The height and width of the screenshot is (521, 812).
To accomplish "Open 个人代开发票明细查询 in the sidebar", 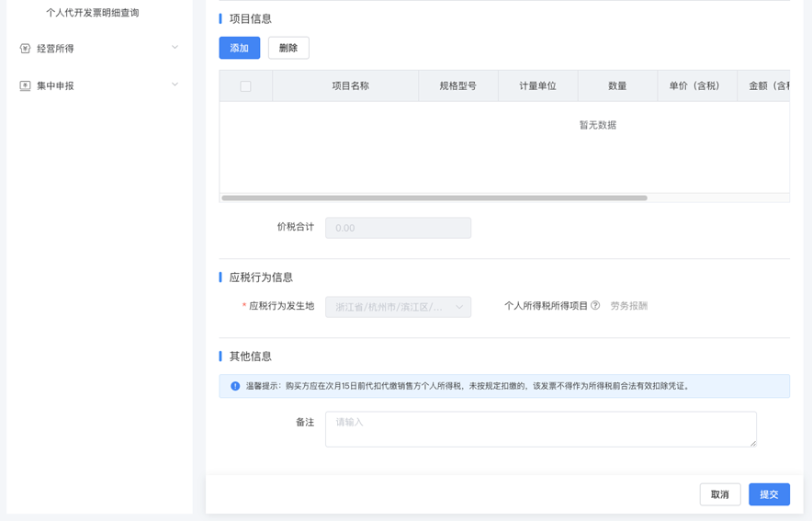I will point(93,13).
